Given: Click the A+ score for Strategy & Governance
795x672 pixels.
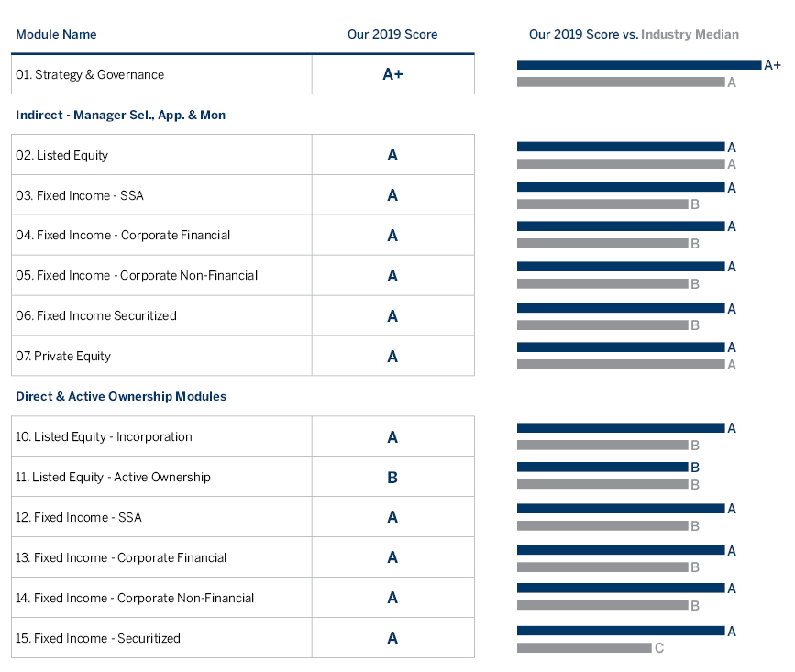Looking at the screenshot, I should (x=392, y=74).
